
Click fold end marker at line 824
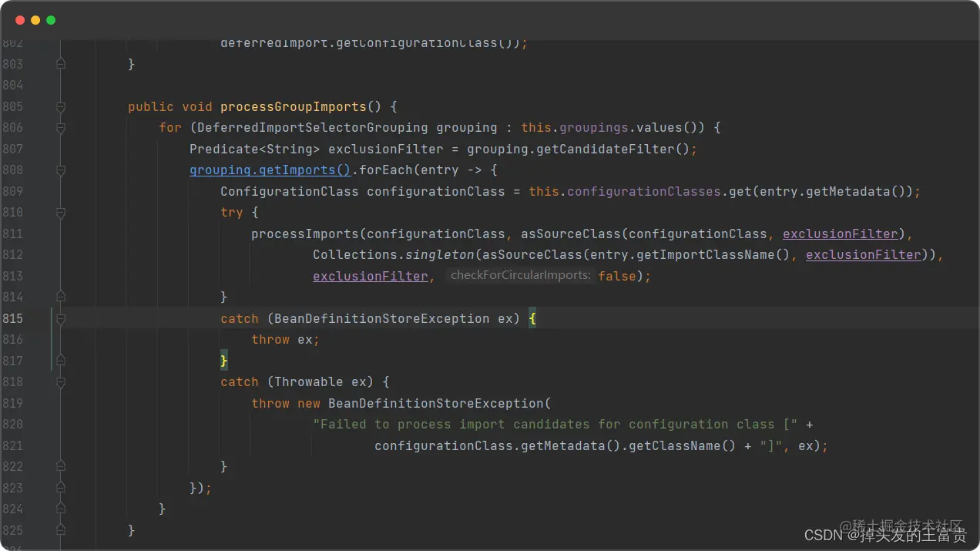(x=61, y=509)
